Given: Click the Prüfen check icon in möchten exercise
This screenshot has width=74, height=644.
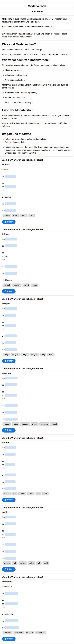Looking at the screenshot, I should pyautogui.click(x=5, y=639).
